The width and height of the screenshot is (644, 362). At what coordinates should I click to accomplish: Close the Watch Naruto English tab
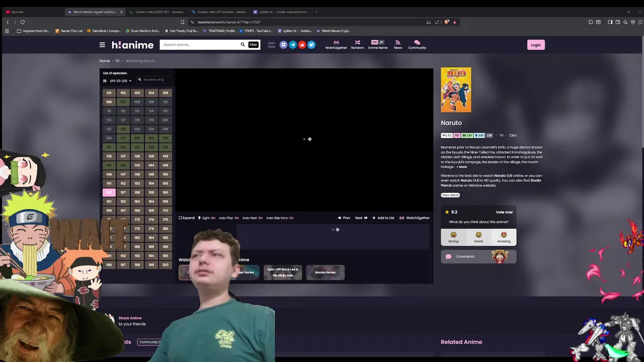[x=121, y=12]
